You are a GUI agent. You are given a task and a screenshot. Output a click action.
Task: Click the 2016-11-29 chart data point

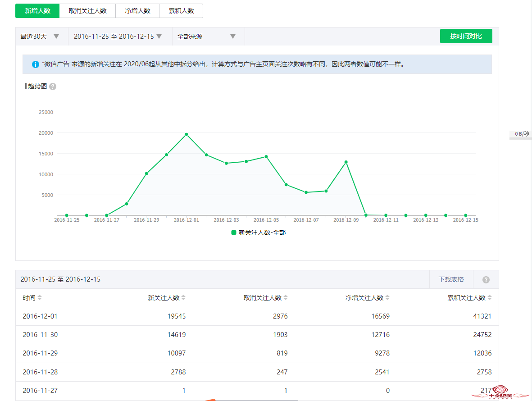(146, 173)
